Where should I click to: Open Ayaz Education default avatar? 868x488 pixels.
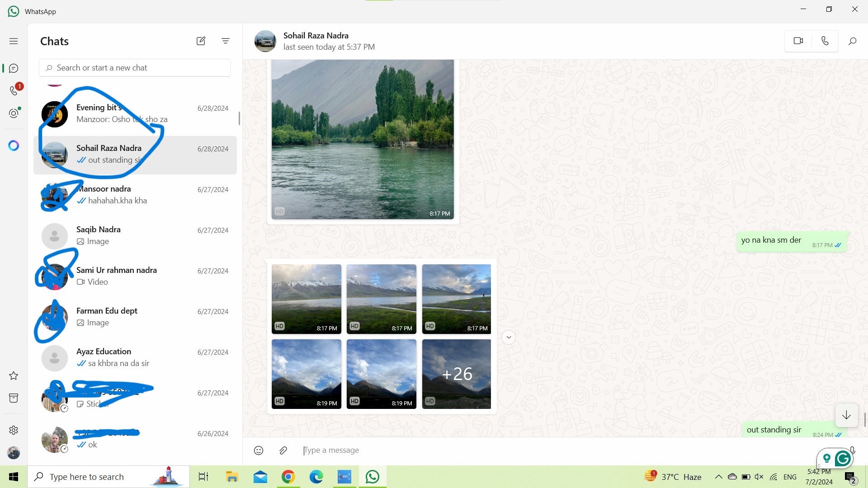click(x=55, y=358)
